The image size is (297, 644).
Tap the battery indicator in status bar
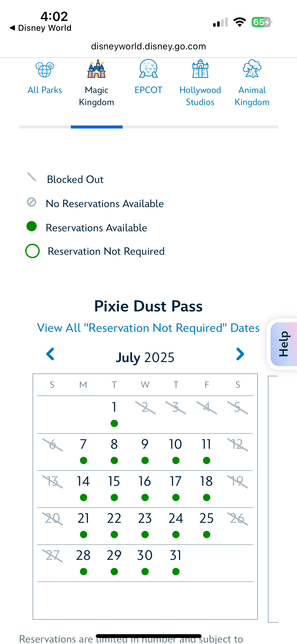pyautogui.click(x=261, y=22)
